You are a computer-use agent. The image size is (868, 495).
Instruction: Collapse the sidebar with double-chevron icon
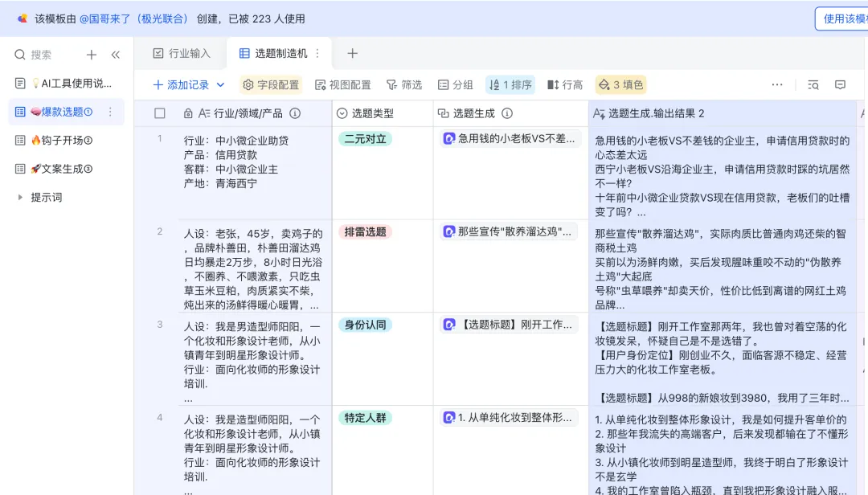(115, 55)
